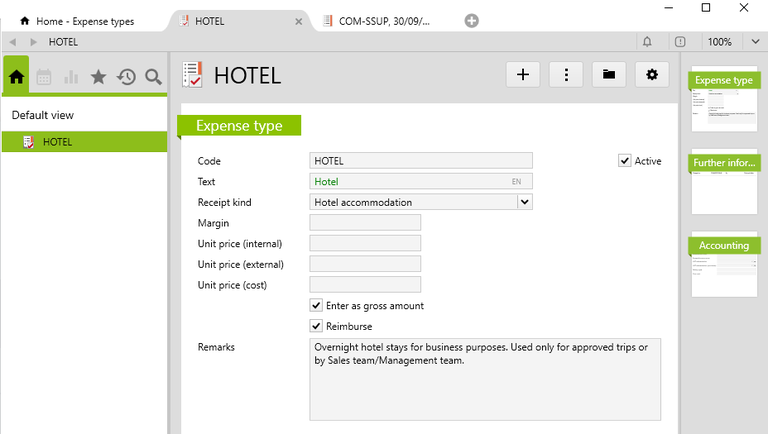Disable the Reimburse checkbox
The height and width of the screenshot is (434, 768).
point(316,326)
